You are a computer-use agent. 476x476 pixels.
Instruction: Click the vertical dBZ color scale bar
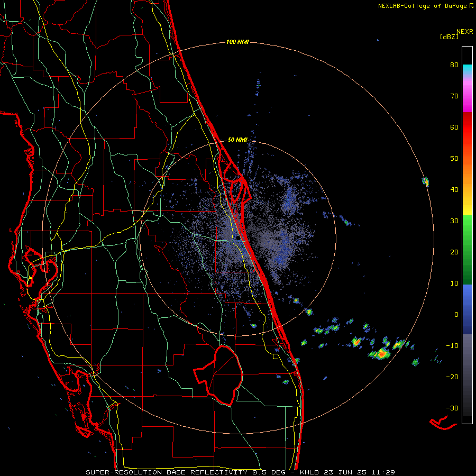467,235
